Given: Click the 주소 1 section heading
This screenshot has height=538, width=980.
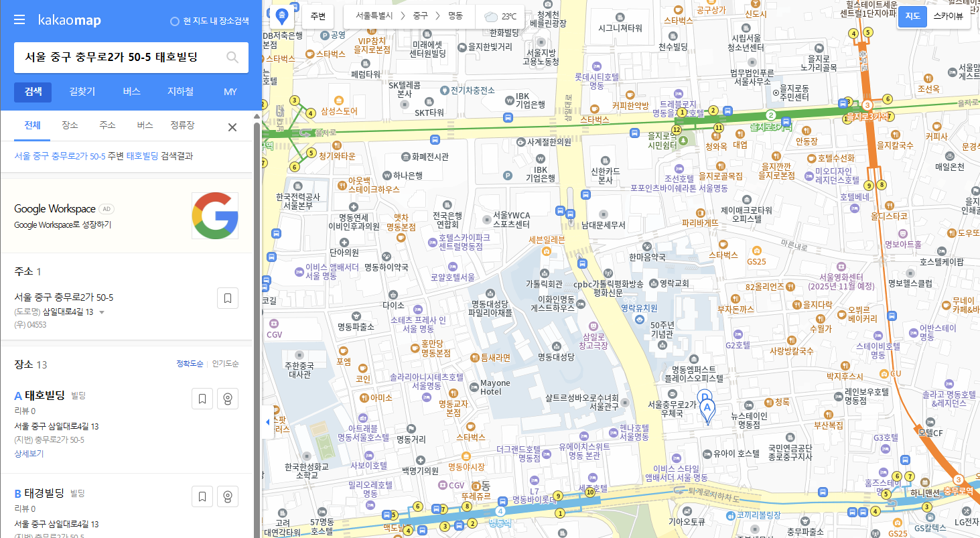Looking at the screenshot, I should click(27, 271).
